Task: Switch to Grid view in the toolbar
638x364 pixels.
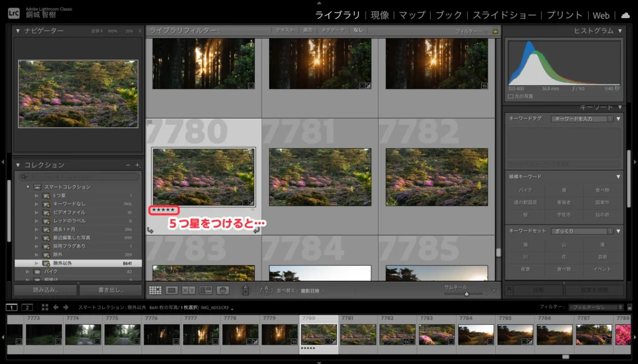Action: (x=155, y=290)
